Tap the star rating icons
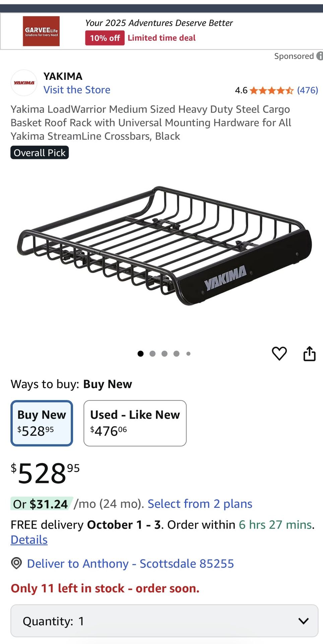Viewport: 323px width, 644px height. (271, 90)
